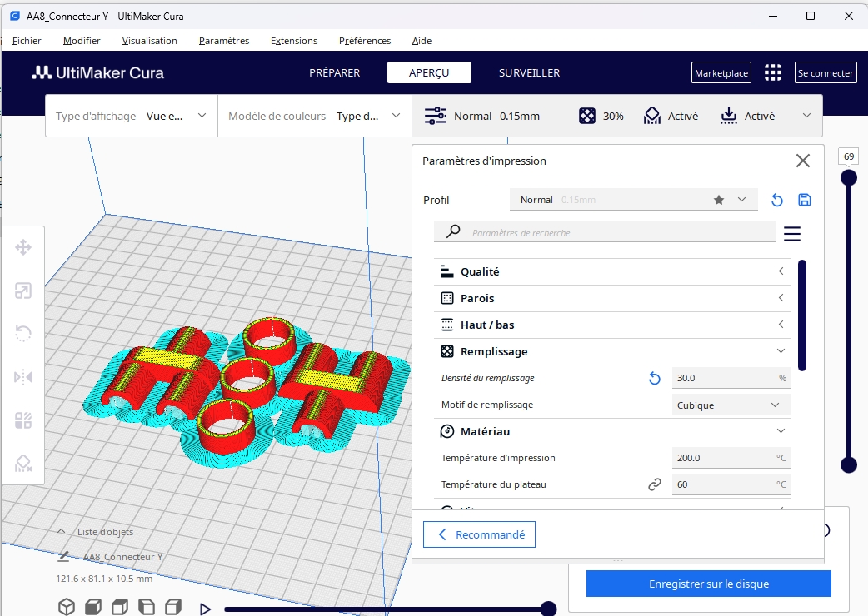Screen dimensions: 868x616
Task: Open the Type d'affichage dropdown
Action: pyautogui.click(x=132, y=117)
